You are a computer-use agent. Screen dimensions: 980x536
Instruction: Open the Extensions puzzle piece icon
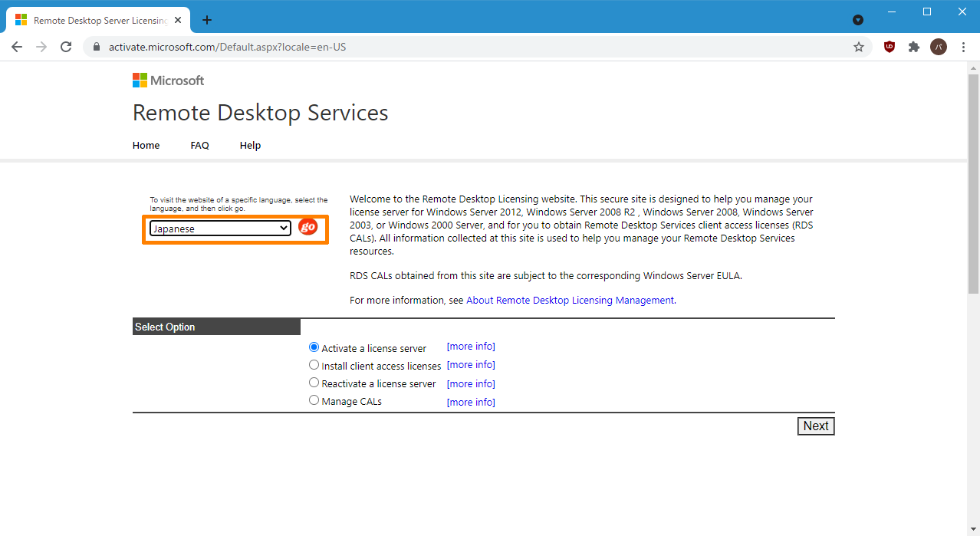pyautogui.click(x=914, y=47)
